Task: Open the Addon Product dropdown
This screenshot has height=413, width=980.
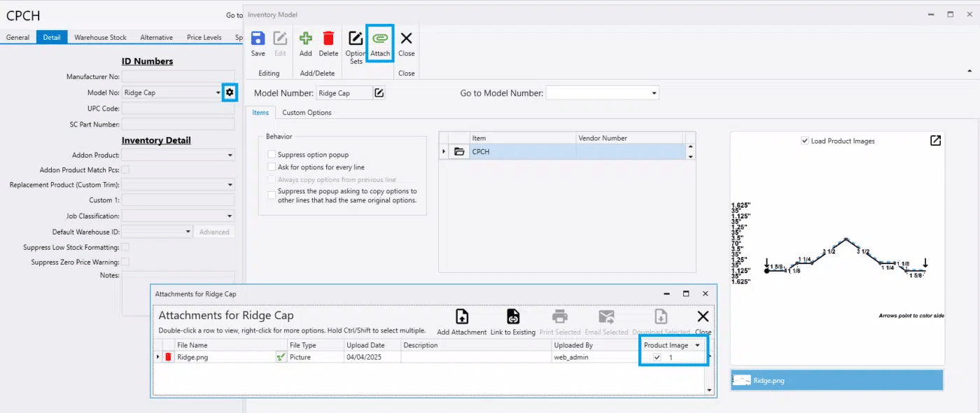Action: click(230, 155)
